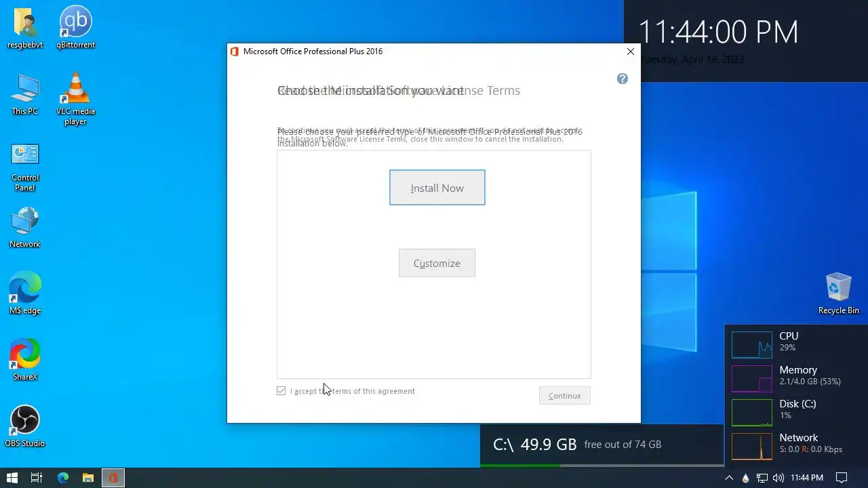Click the taskbar clock showing 11:44 PM

pos(806,478)
